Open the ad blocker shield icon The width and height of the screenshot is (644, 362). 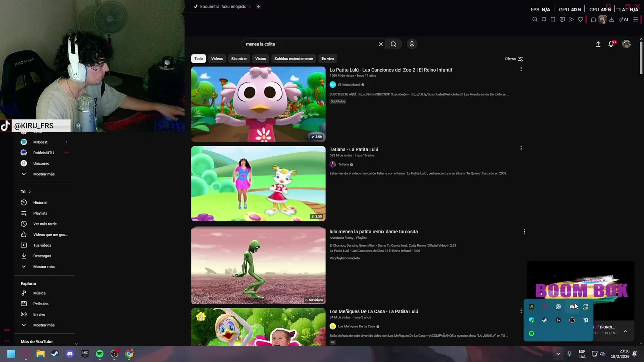point(562,20)
